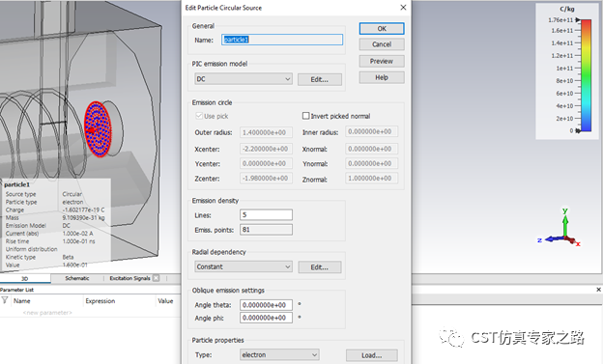This screenshot has width=603, height=364.
Task: Enable Invert picked normal checkbox
Action: pos(305,116)
